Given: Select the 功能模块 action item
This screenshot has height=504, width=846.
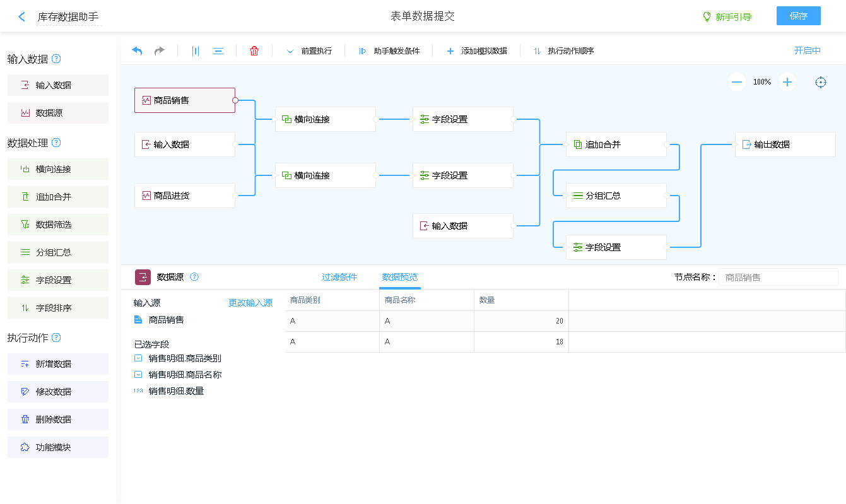Looking at the screenshot, I should coord(58,447).
